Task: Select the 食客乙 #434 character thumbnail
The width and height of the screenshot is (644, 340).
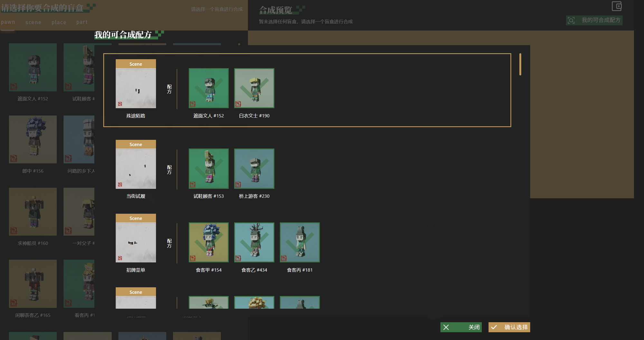Action: coord(254,242)
